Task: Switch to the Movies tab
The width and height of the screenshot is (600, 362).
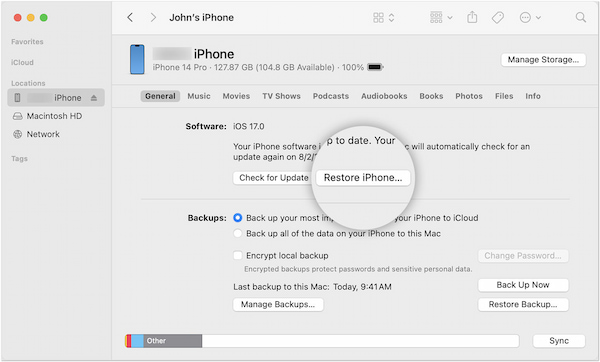Action: pos(236,96)
